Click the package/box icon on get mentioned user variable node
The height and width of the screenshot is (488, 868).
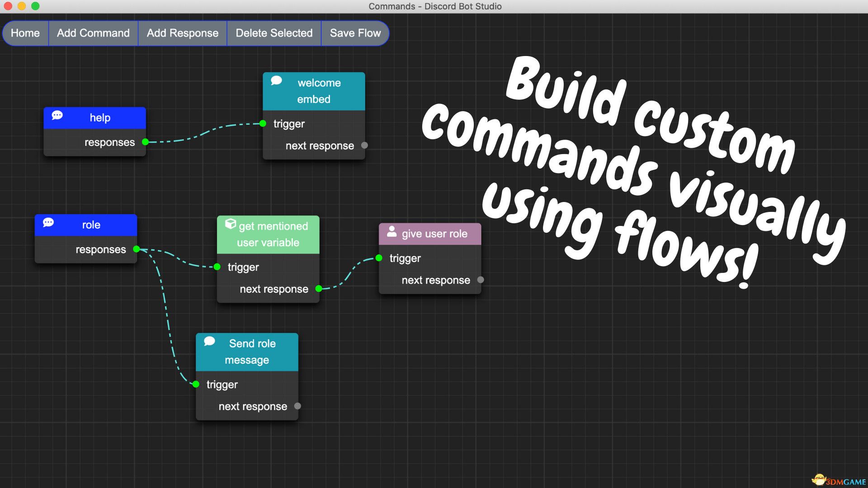pyautogui.click(x=231, y=226)
